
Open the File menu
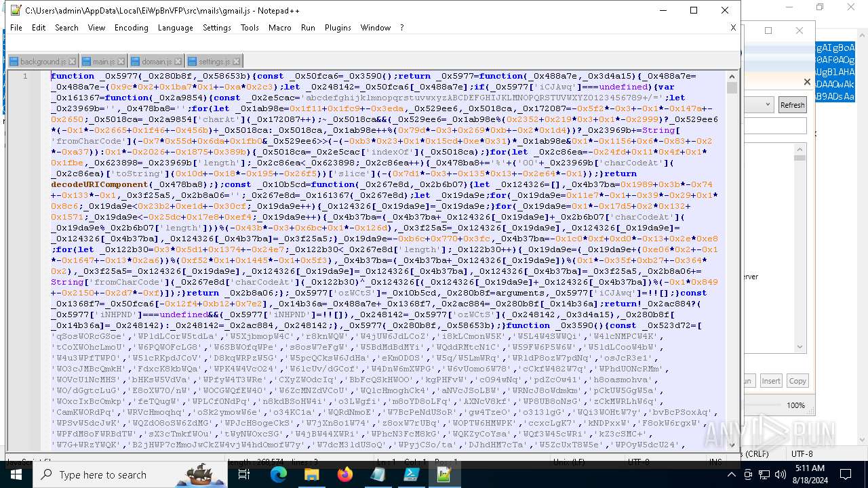tap(16, 28)
